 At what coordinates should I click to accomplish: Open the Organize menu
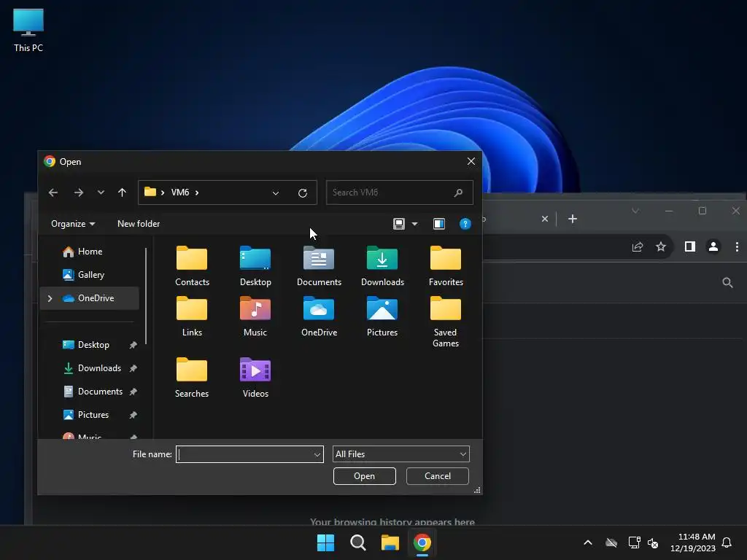pyautogui.click(x=73, y=224)
